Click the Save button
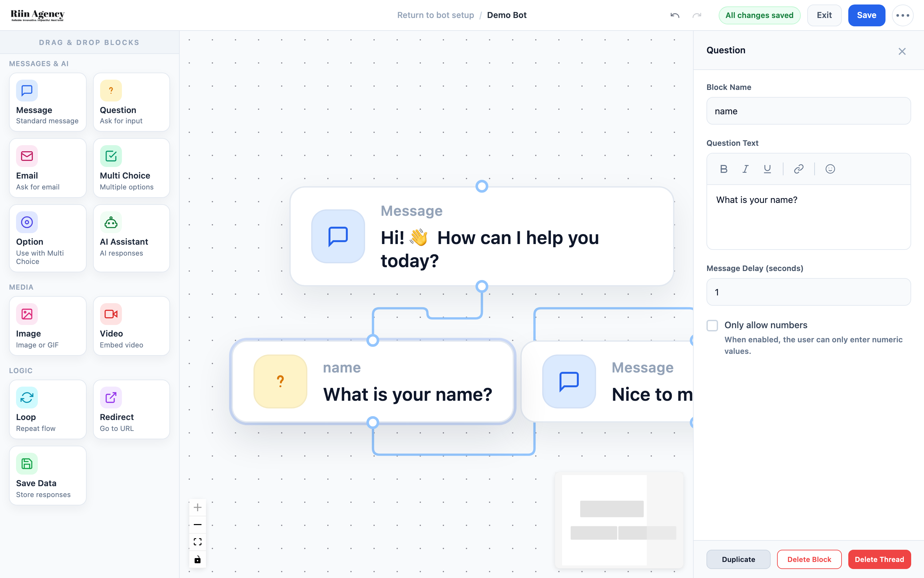The width and height of the screenshot is (924, 578). 866,15
